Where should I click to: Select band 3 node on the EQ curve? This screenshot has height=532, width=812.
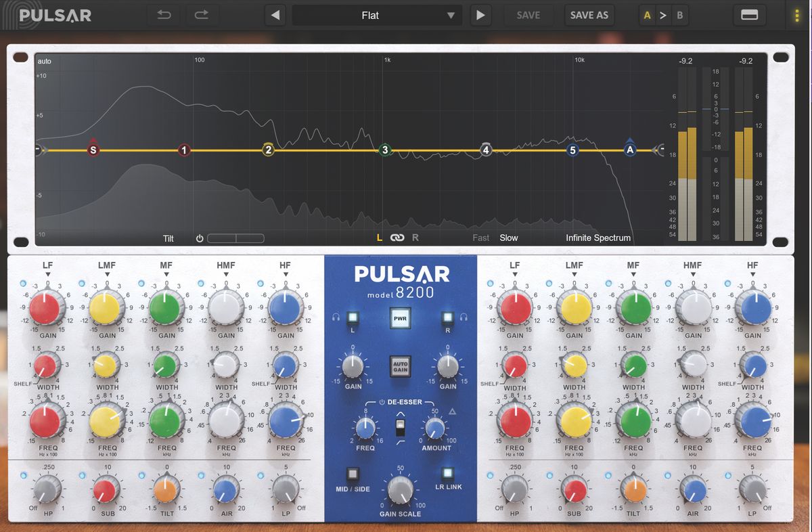pos(386,150)
